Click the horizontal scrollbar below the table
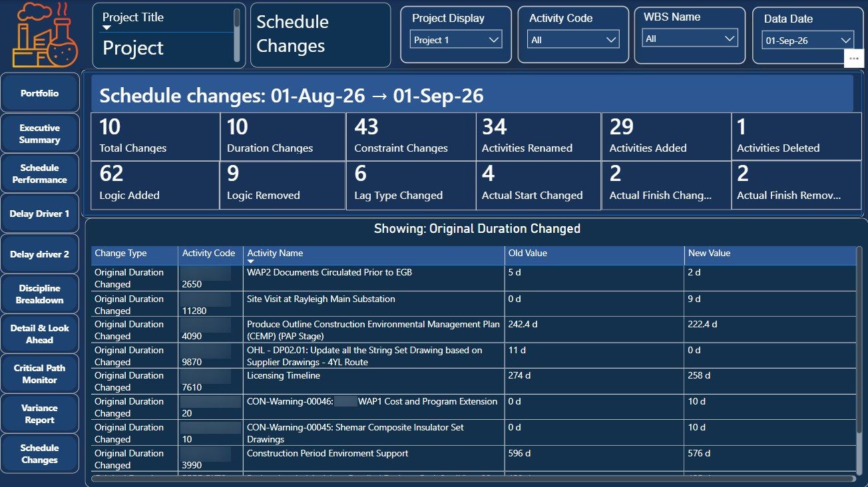This screenshot has height=487, width=868. click(x=473, y=478)
